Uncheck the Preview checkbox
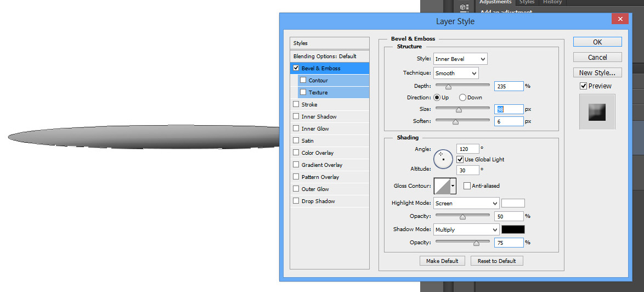The width and height of the screenshot is (644, 292). [x=583, y=86]
